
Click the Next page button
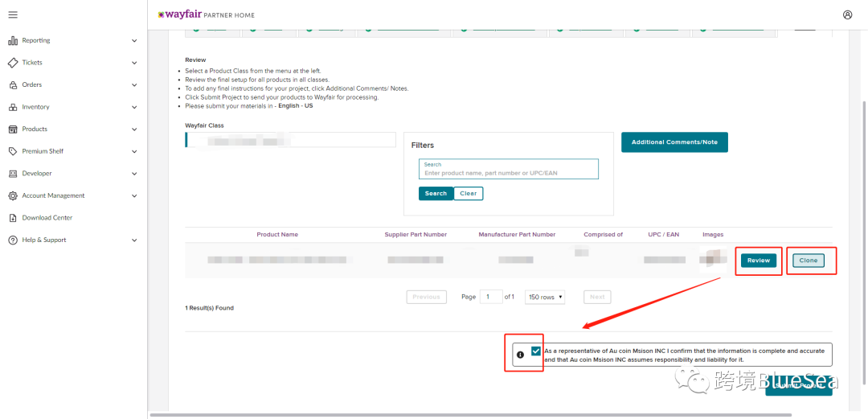597,297
